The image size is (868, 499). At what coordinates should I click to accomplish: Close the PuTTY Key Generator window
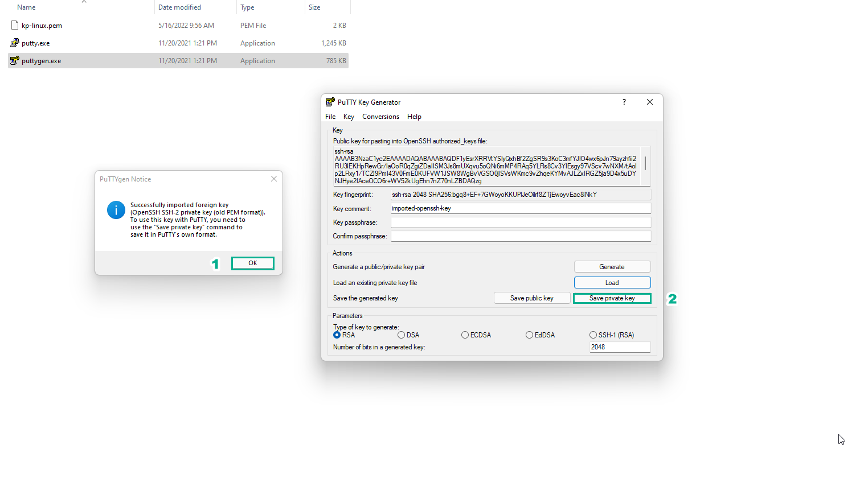(650, 102)
